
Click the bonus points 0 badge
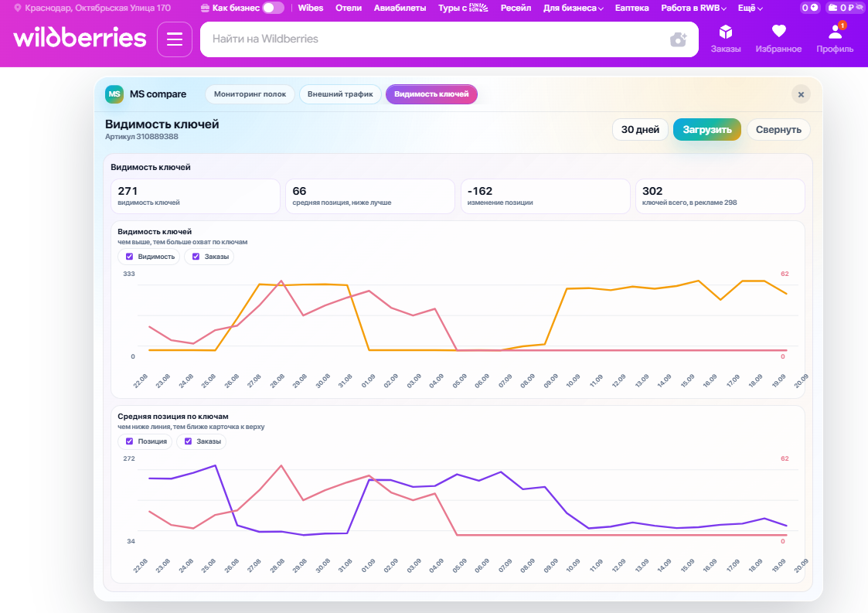pyautogui.click(x=810, y=8)
